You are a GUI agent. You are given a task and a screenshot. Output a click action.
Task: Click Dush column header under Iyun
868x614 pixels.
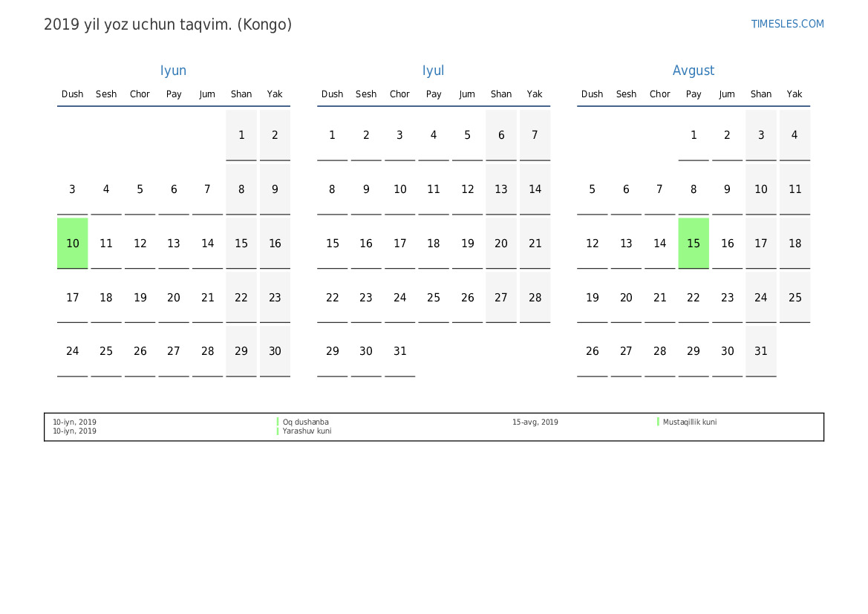[73, 94]
